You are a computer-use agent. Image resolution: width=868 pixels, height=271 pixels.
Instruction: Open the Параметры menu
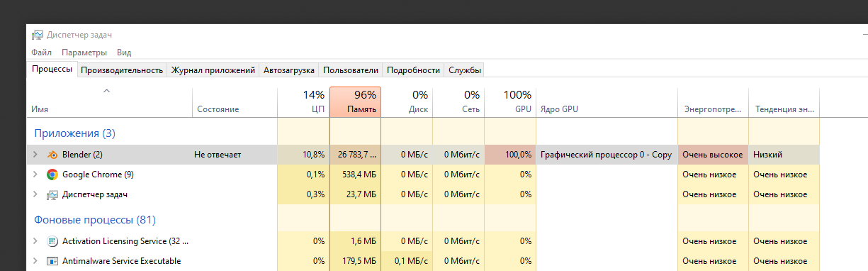pos(84,52)
